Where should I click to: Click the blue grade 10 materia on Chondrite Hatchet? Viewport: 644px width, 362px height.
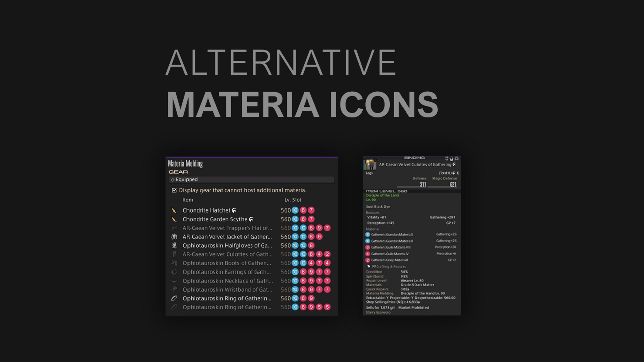click(x=295, y=210)
